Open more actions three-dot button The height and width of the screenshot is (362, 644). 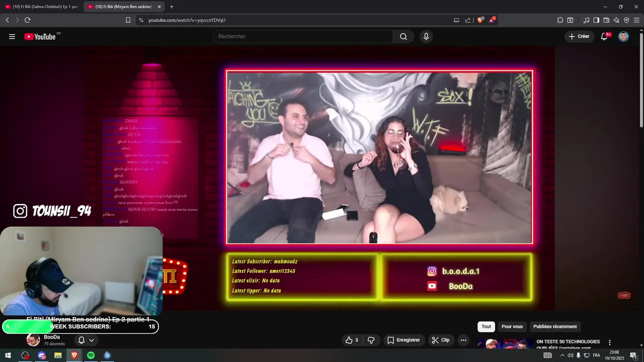[x=463, y=340]
